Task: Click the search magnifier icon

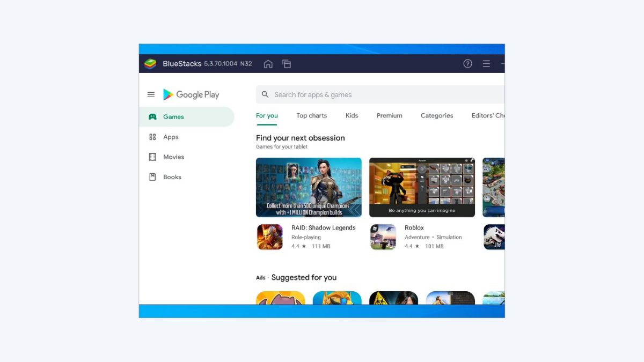Action: click(x=265, y=94)
